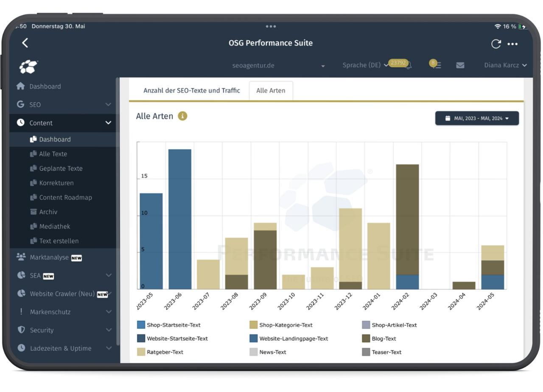Click the icon beside Mediathek
The image size is (543, 392).
coord(33,226)
